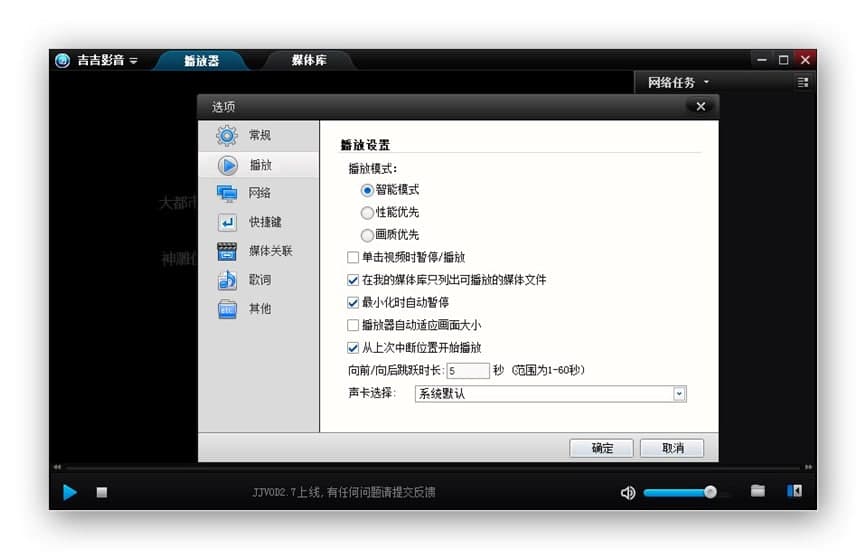Select the 歌词 music note icon
Screen dimensions: 867x560
(x=227, y=280)
